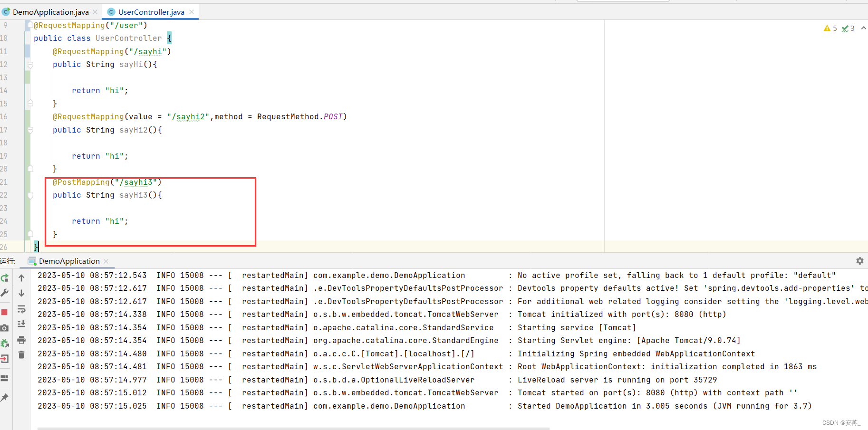The height and width of the screenshot is (430, 868).
Task: Jump down the stack trace arrow
Action: point(21,293)
